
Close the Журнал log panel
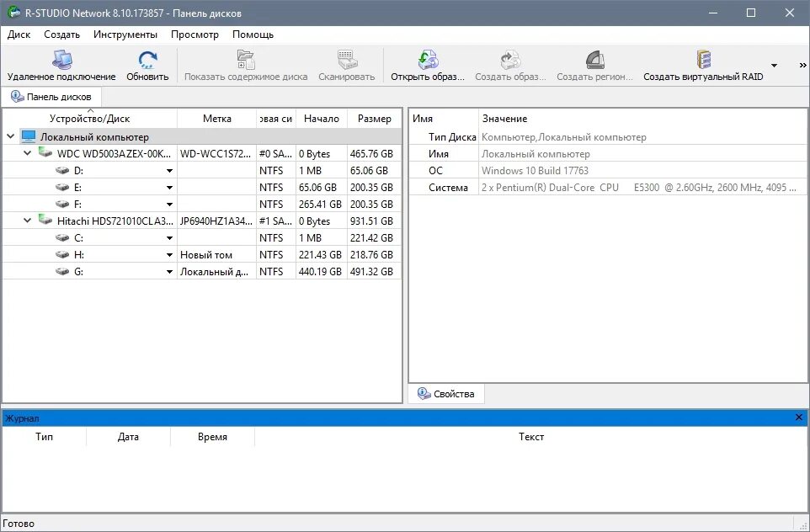pos(799,418)
